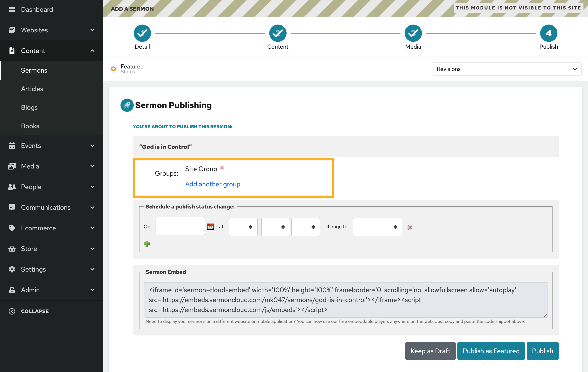Click inside the Sermon Embed code textarea
The height and width of the screenshot is (372, 588).
346,300
